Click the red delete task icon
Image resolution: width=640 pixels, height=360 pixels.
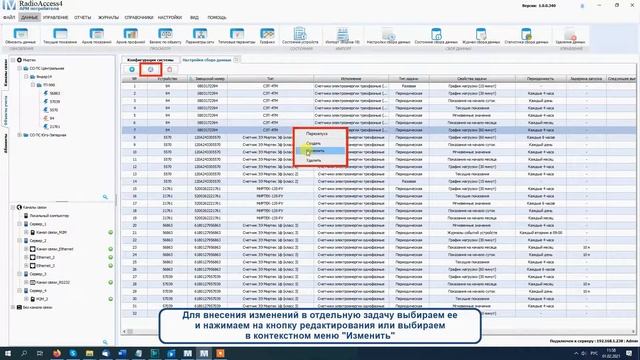coord(170,69)
